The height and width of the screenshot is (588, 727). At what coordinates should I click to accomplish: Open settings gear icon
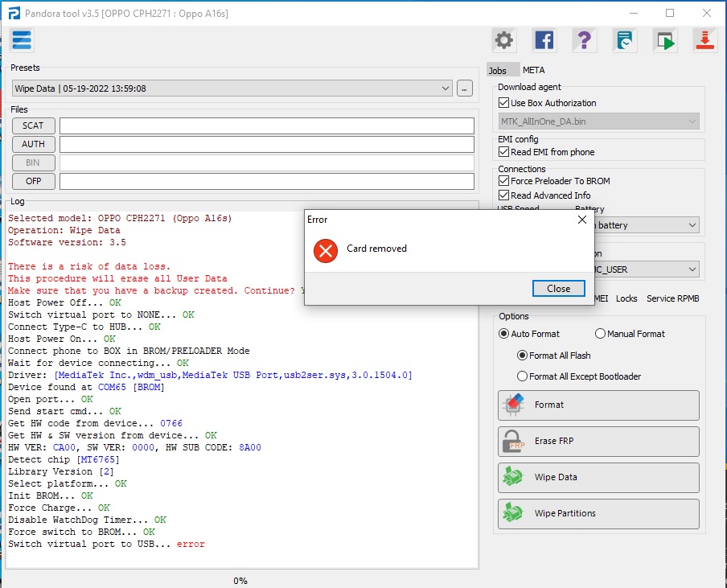(504, 40)
